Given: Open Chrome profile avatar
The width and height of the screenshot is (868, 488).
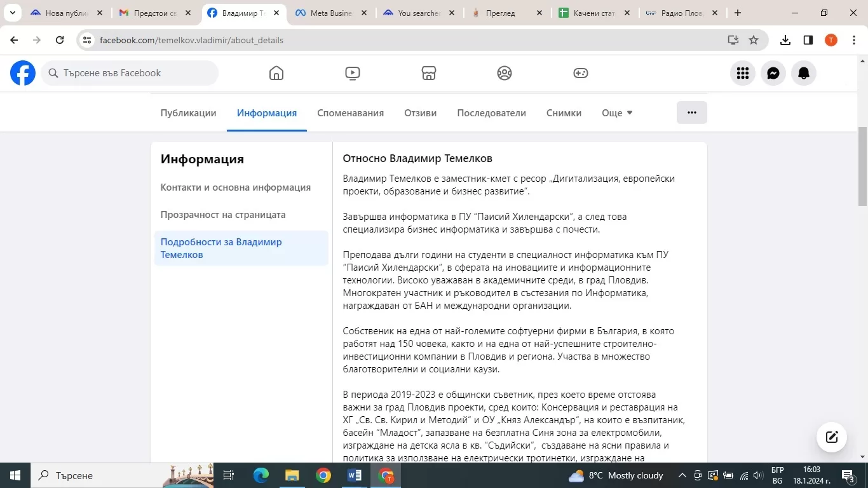Looking at the screenshot, I should 831,40.
